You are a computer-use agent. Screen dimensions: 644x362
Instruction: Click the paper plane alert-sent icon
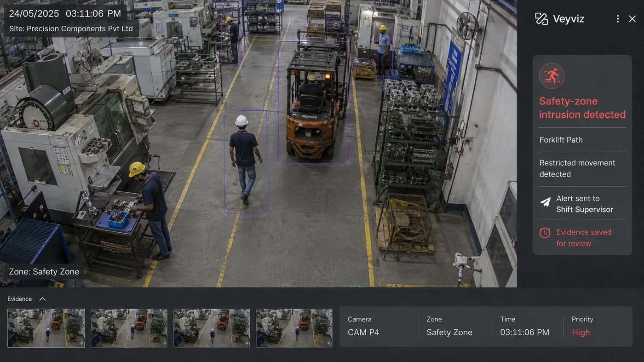pos(545,202)
